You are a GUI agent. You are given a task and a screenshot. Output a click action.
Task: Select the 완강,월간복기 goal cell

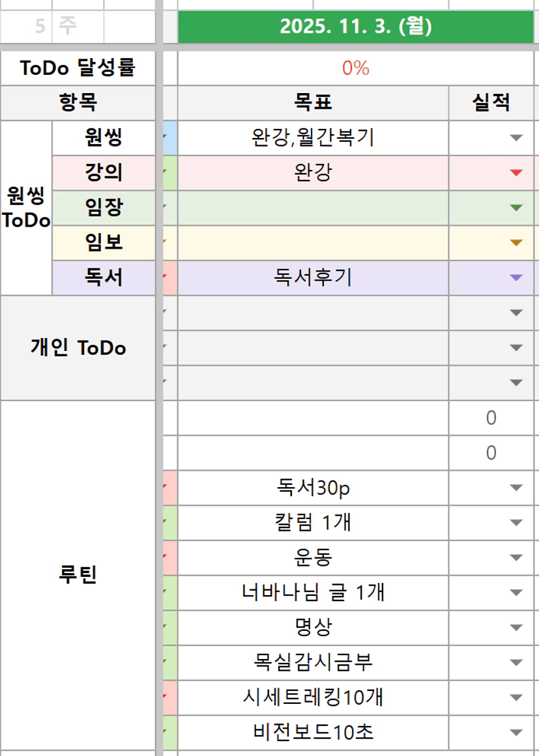pos(313,138)
